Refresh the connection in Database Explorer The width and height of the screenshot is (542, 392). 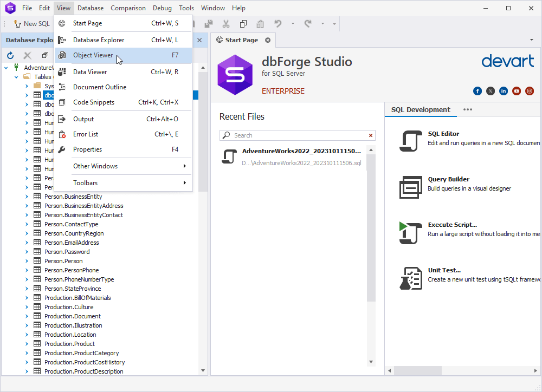pos(10,55)
